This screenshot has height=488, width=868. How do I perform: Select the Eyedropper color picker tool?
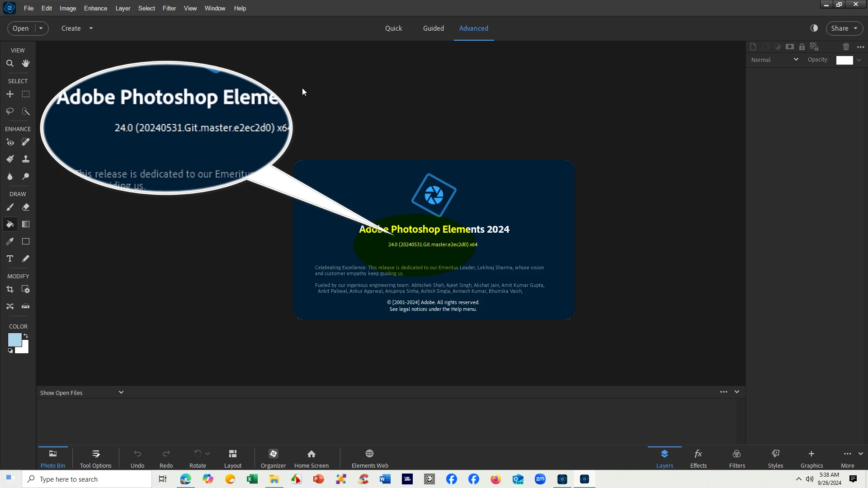[x=9, y=241]
